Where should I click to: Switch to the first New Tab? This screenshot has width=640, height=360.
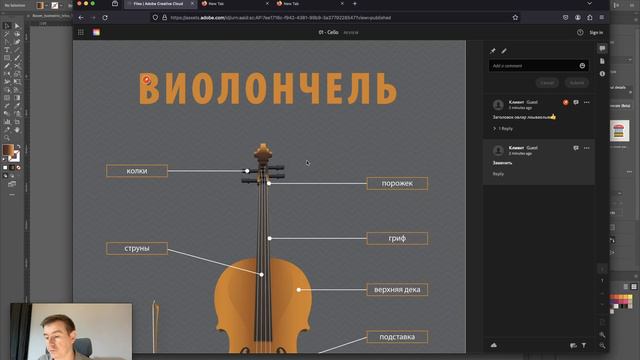click(x=235, y=4)
